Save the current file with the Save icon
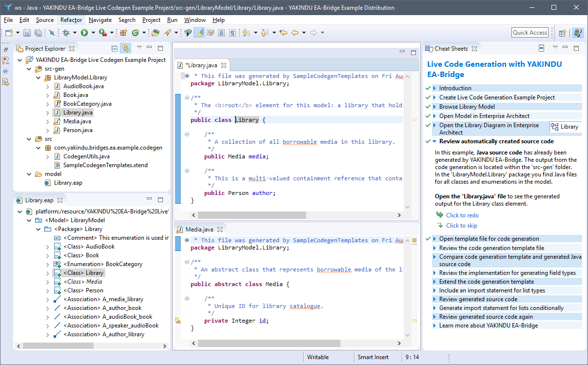 [x=27, y=33]
